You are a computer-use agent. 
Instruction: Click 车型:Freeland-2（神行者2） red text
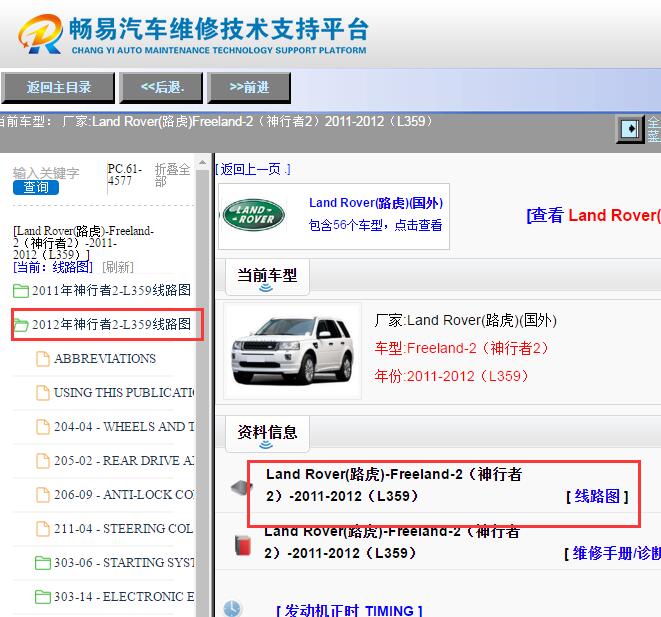click(461, 349)
